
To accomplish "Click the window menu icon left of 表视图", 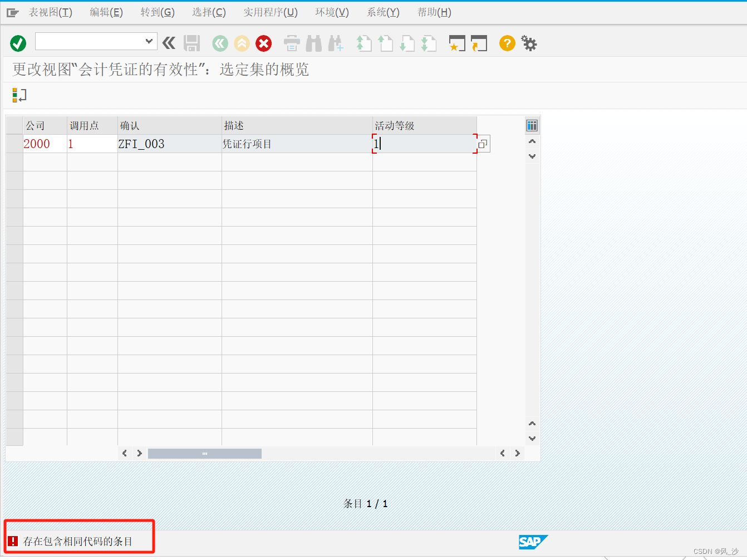I will [12, 12].
